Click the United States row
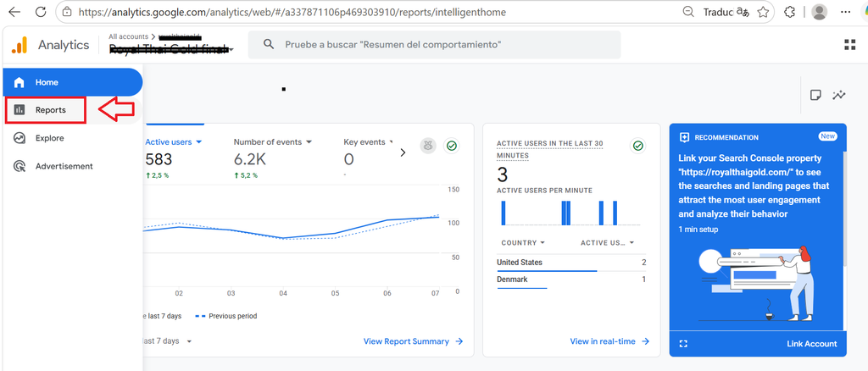 click(571, 263)
